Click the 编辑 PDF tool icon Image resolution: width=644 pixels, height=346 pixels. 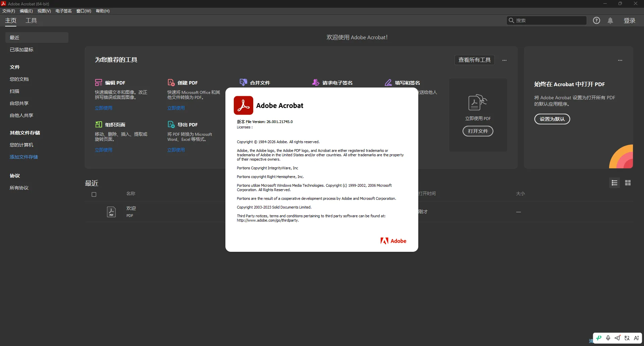(99, 82)
